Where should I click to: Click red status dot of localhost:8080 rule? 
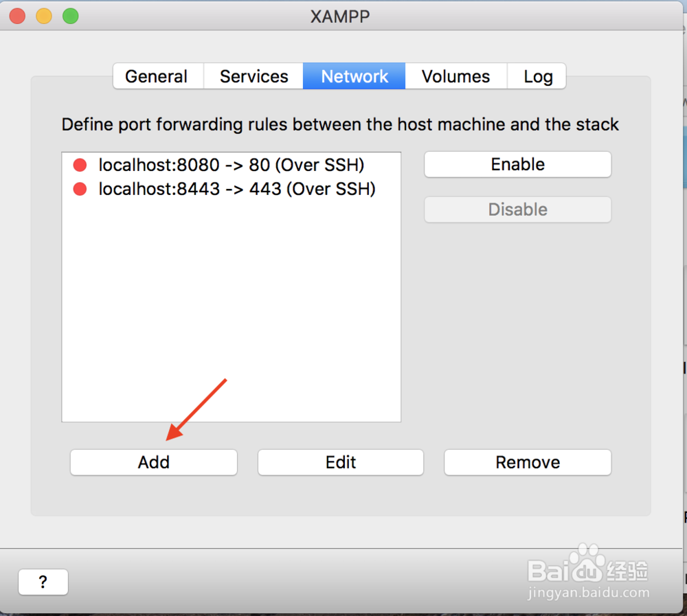coord(80,166)
